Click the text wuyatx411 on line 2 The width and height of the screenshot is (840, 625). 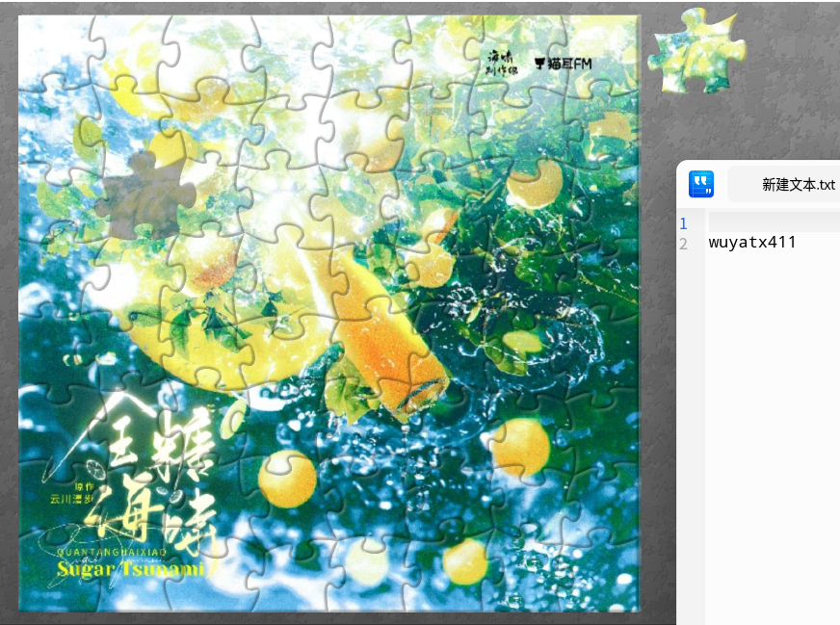click(752, 243)
